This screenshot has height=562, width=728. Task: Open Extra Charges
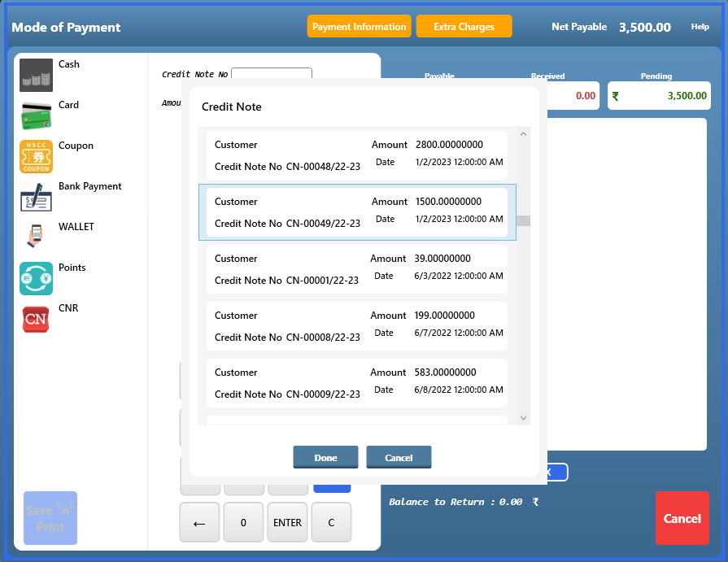click(464, 27)
